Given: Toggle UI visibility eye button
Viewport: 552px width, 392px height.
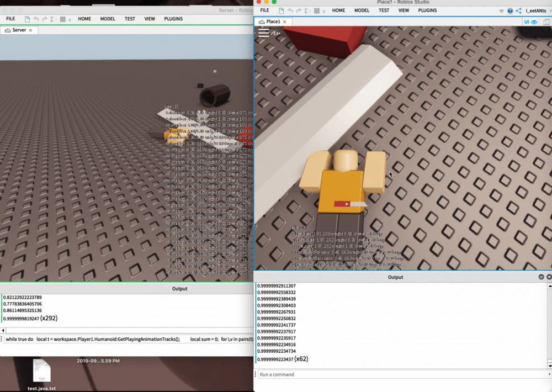Looking at the screenshot, I should [530, 22].
